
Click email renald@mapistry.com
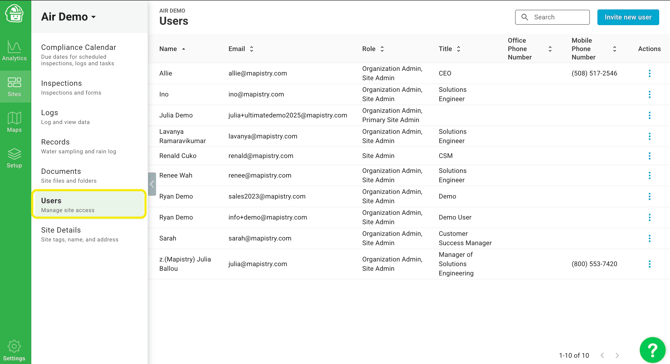click(x=261, y=156)
